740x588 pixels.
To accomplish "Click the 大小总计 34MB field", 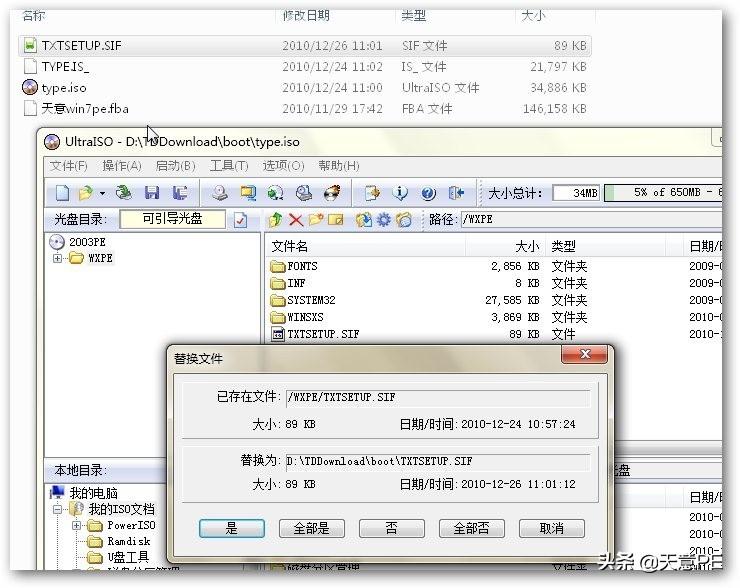I will point(576,193).
